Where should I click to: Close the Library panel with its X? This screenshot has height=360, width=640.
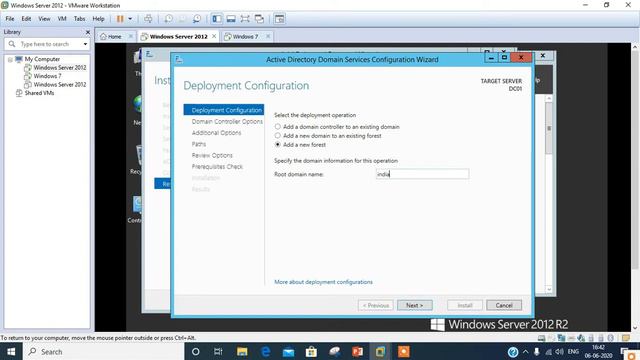pyautogui.click(x=88, y=32)
